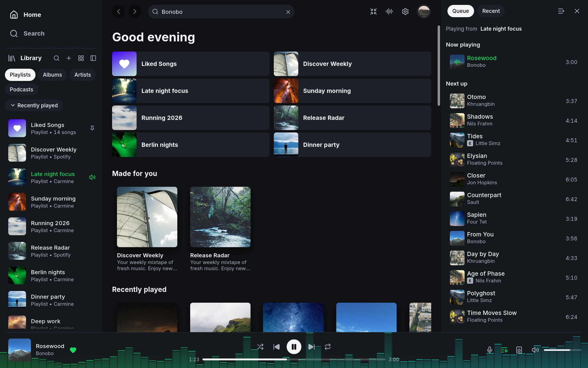Screen dimensions: 588x368
Task: Unlike Rosewood with the green heart
Action: point(73,350)
